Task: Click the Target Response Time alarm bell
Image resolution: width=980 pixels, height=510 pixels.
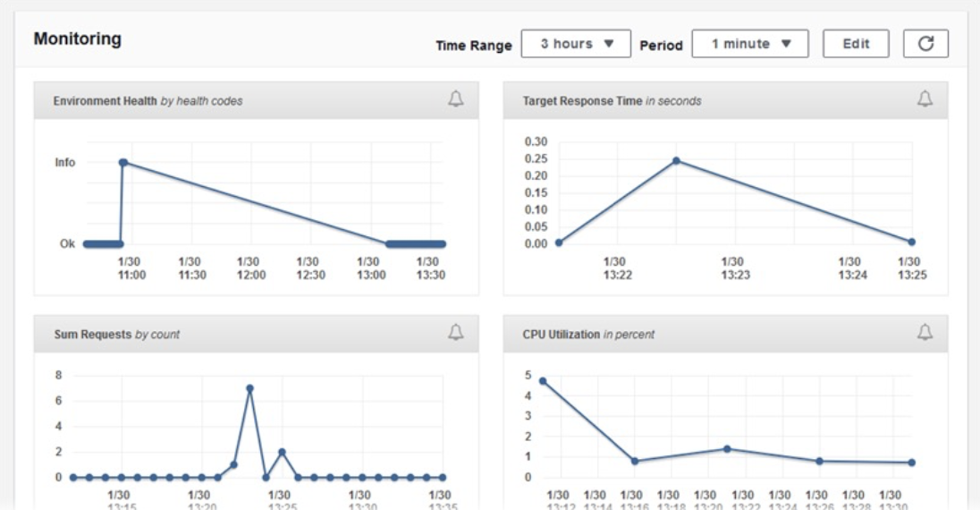Action: [x=925, y=99]
